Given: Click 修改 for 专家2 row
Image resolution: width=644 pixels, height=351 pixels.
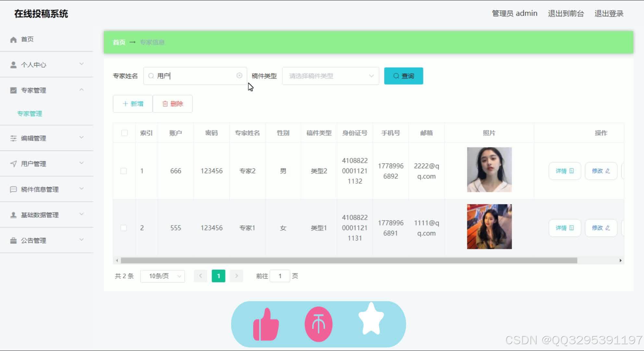Looking at the screenshot, I should pyautogui.click(x=601, y=171).
